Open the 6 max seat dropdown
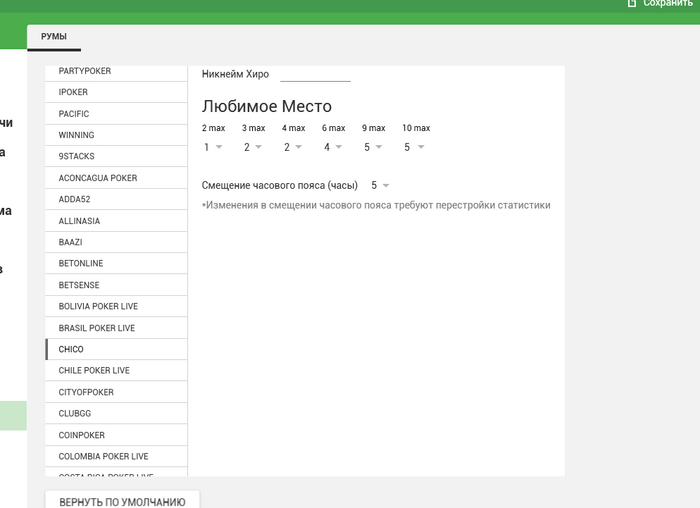The width and height of the screenshot is (700, 508). [333, 147]
